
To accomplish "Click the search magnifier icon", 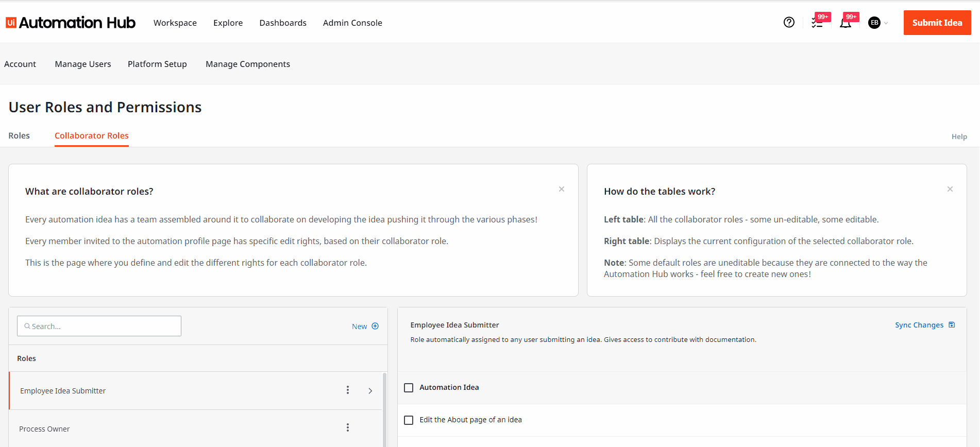I will 27,326.
